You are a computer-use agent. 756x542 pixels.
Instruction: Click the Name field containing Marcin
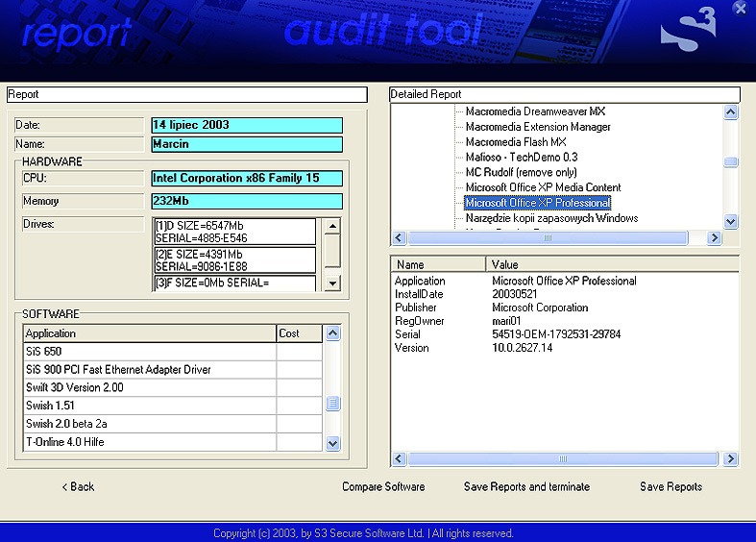point(247,144)
